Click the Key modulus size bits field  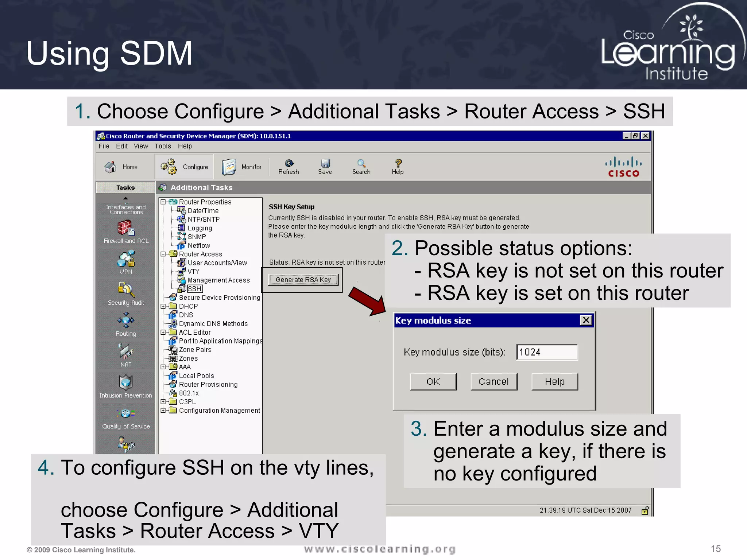pyautogui.click(x=547, y=352)
